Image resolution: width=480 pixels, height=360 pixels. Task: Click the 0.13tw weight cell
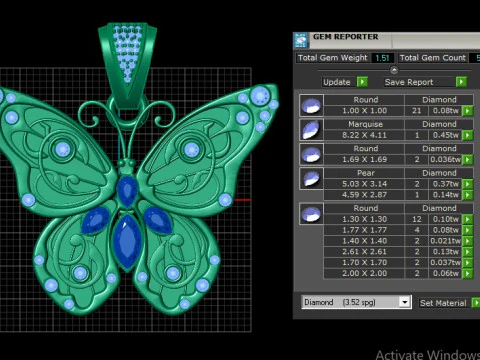(445, 252)
